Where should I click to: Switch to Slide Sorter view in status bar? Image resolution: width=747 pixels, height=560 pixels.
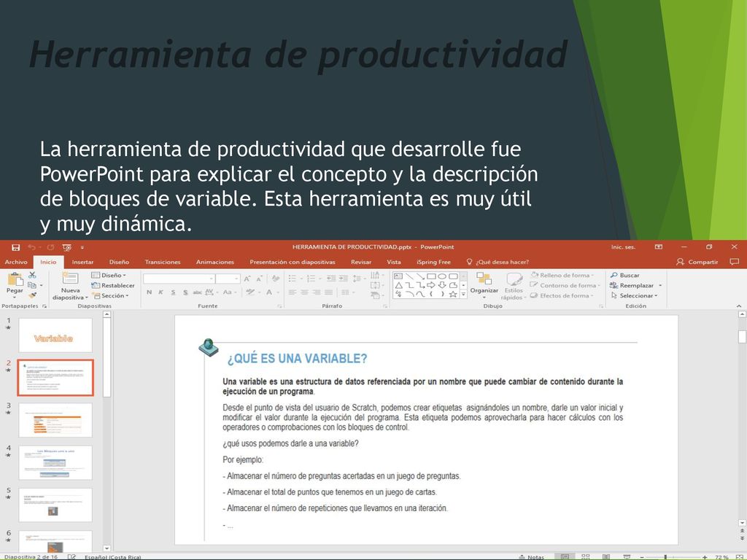coord(586,556)
